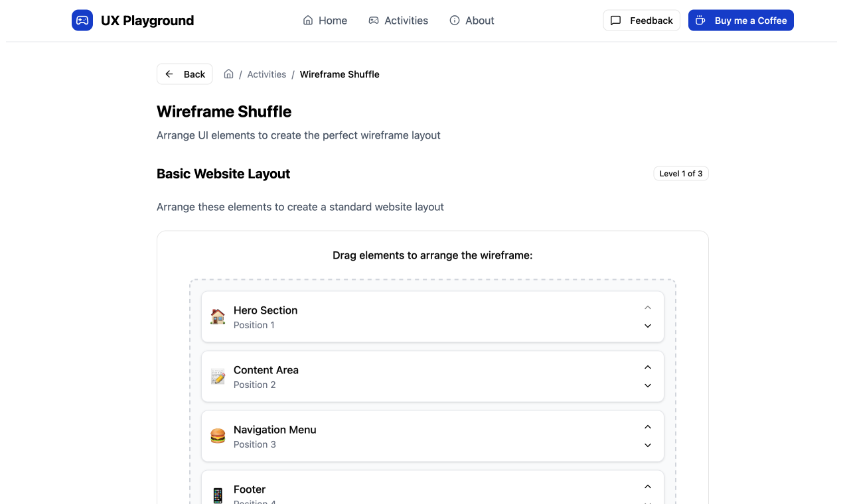Open the About page

[472, 21]
